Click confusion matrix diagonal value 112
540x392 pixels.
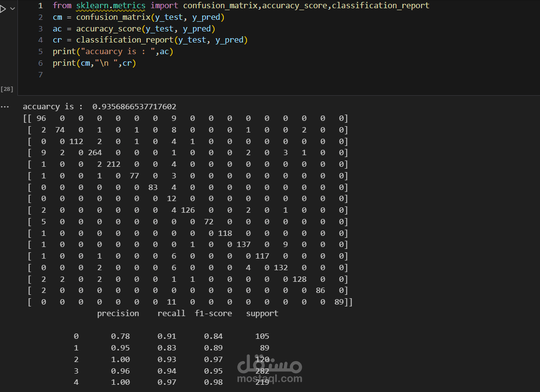pyautogui.click(x=76, y=142)
